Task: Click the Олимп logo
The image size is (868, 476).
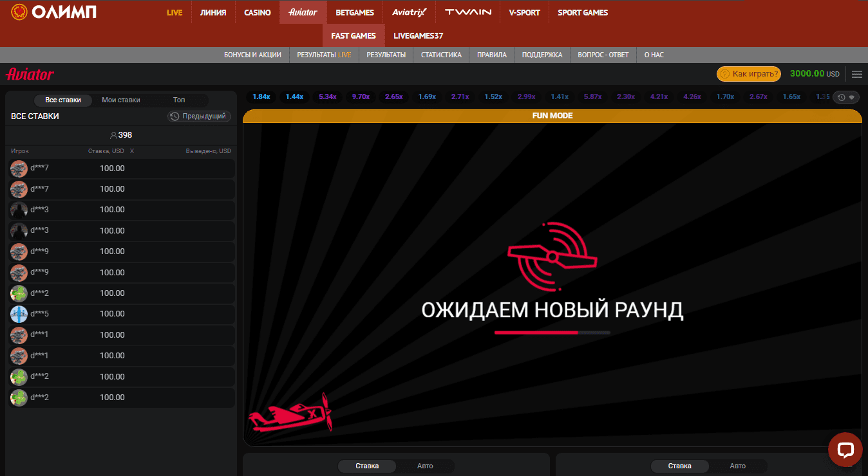Action: click(53, 12)
